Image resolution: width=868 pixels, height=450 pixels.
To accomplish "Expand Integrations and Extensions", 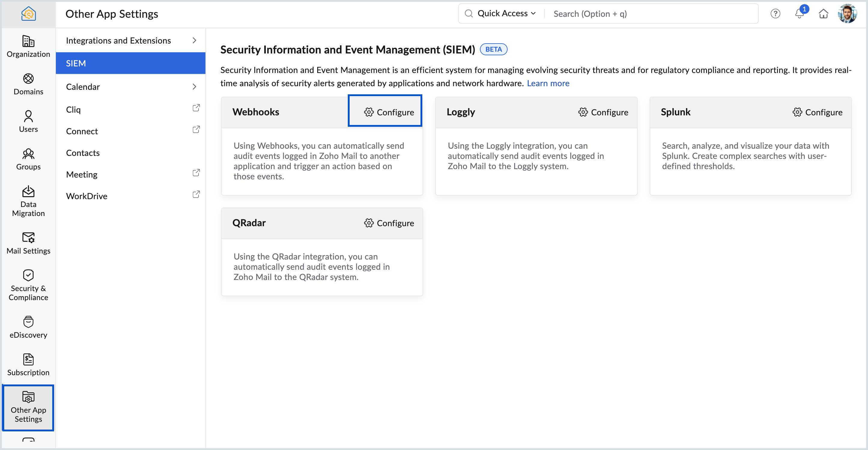I will (118, 41).
